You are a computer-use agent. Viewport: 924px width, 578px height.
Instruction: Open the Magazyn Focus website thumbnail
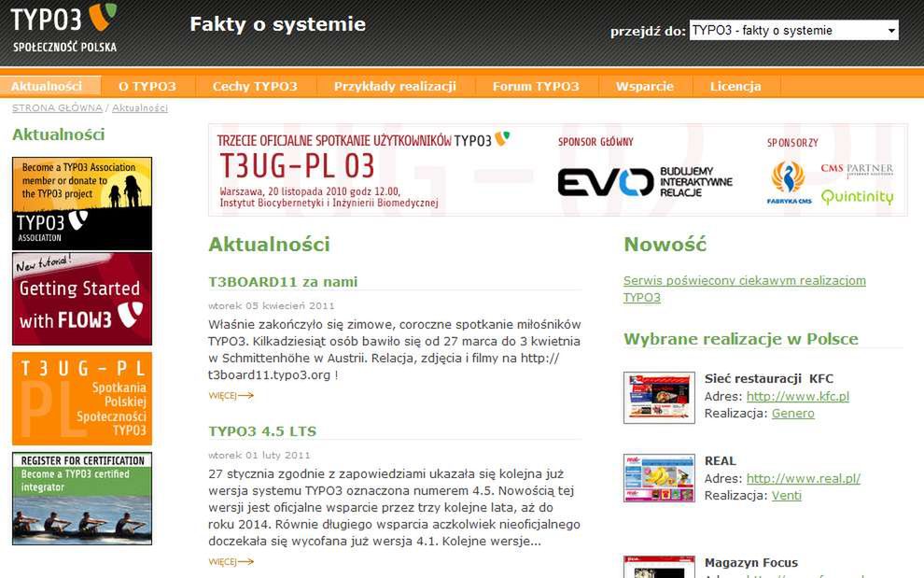[x=659, y=567]
